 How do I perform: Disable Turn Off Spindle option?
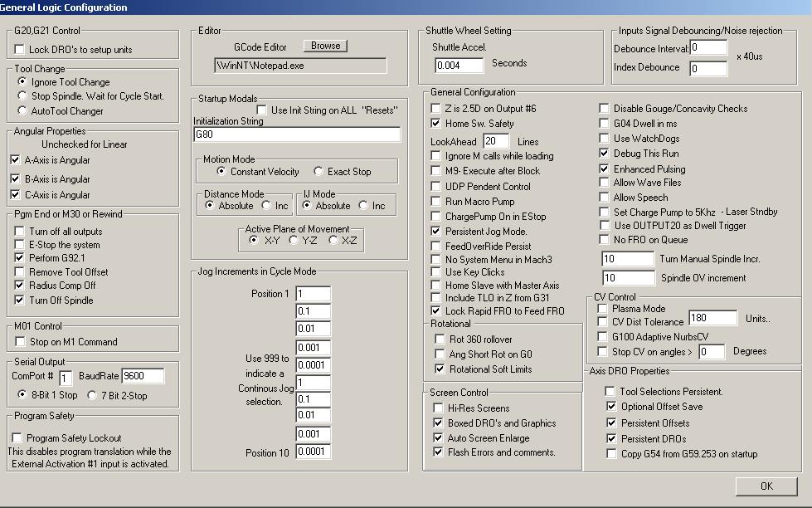[19, 299]
